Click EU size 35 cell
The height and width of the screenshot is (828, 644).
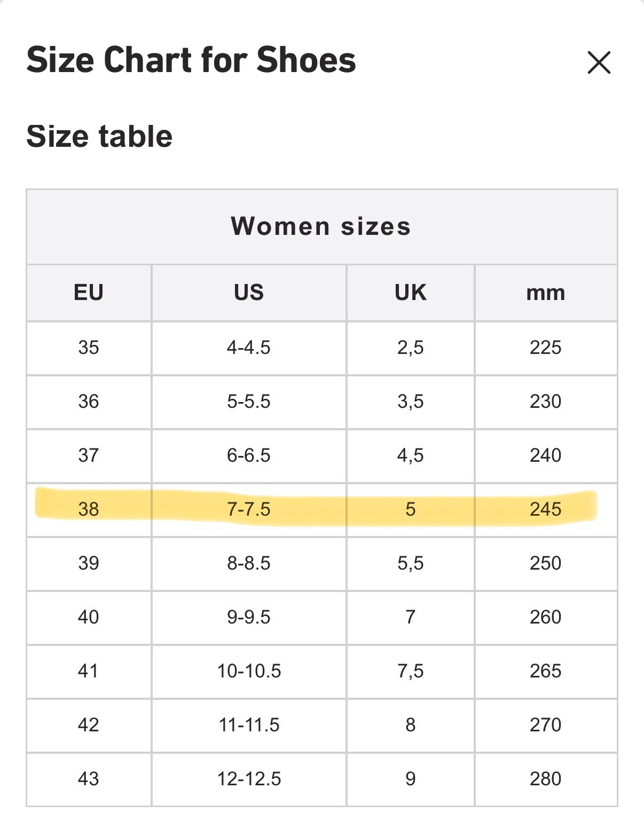click(89, 348)
